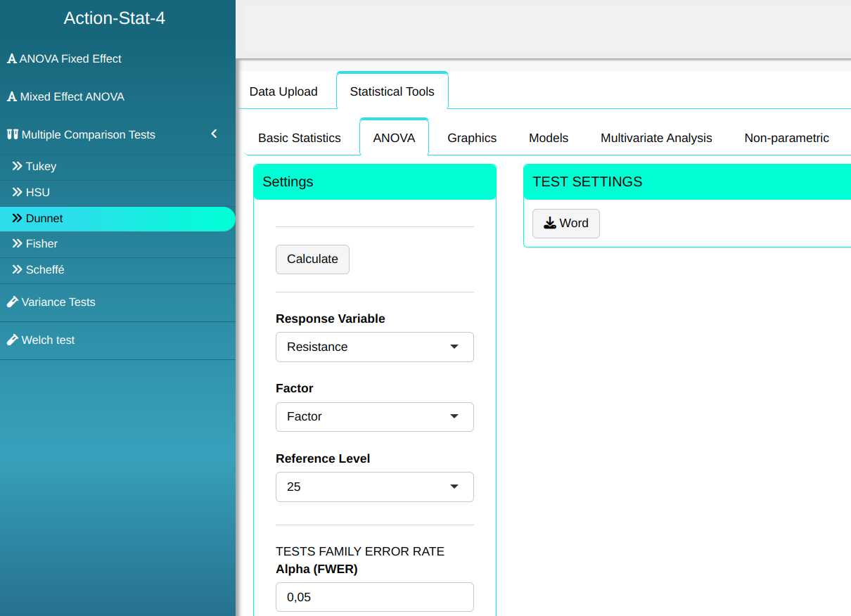The width and height of the screenshot is (851, 616).
Task: Collapse the Multiple Comparison Tests chevron
Action: coord(215,134)
